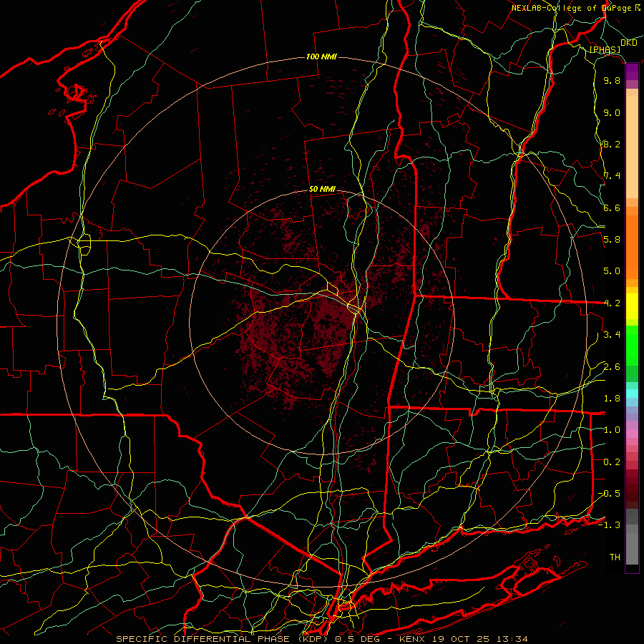Click the 6.6 color scale value
Viewport: 644px width, 644px height.
pos(612,208)
